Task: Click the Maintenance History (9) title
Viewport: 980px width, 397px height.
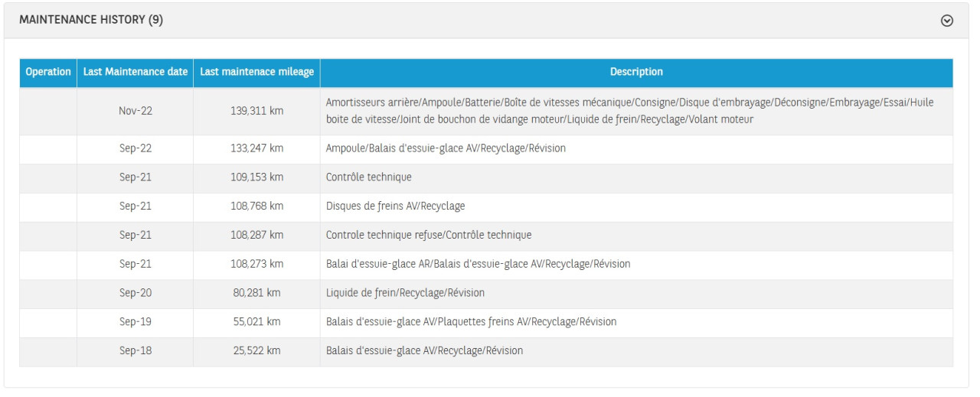Action: point(91,21)
